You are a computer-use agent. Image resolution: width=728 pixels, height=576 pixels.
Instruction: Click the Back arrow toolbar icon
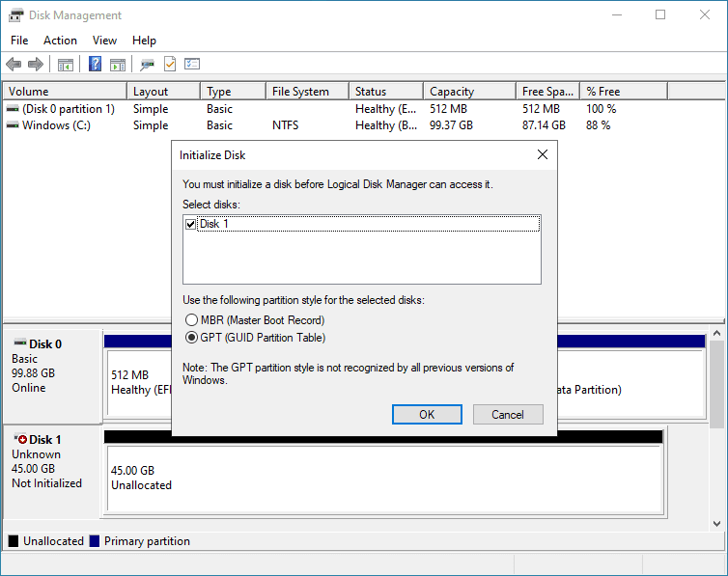14,64
